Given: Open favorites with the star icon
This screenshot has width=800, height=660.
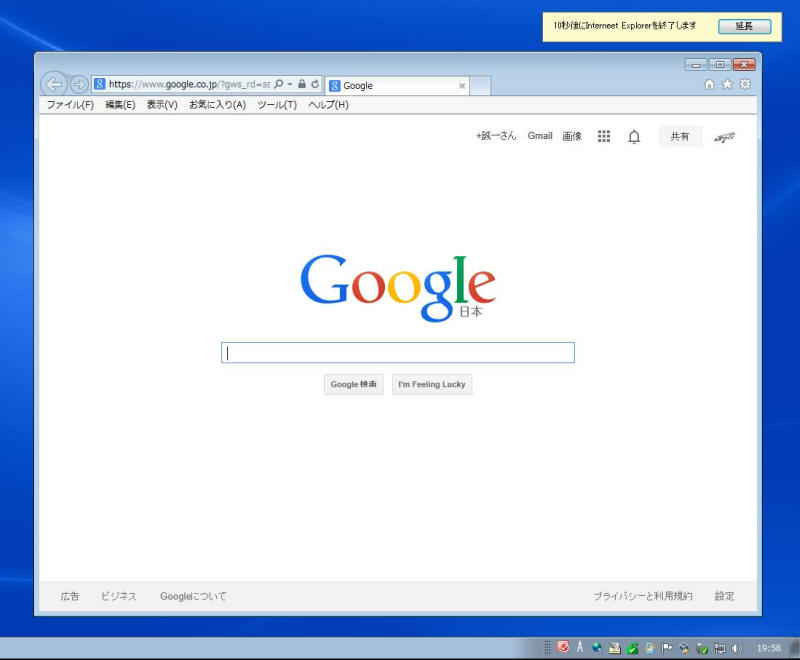Looking at the screenshot, I should tap(727, 84).
